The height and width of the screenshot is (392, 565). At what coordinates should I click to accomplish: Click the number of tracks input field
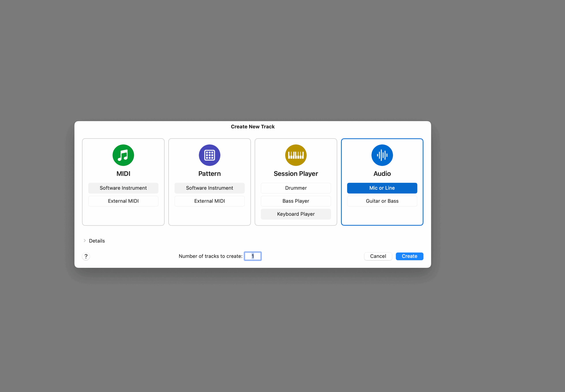coord(253,256)
